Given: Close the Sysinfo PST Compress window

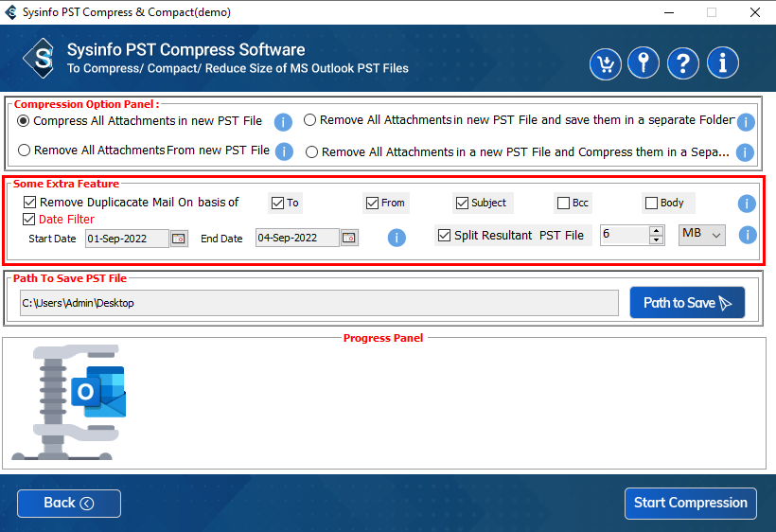Looking at the screenshot, I should [x=755, y=12].
